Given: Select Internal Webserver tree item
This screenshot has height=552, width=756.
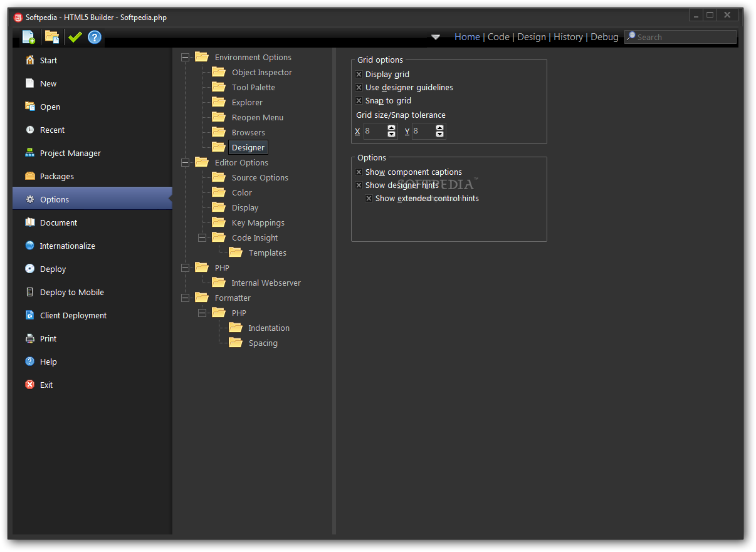Looking at the screenshot, I should (266, 283).
